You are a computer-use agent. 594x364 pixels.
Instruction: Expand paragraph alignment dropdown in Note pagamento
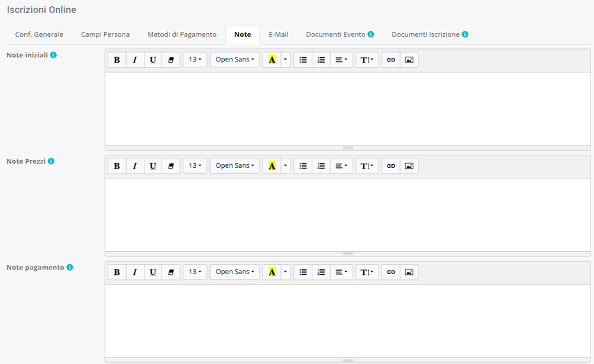point(341,272)
